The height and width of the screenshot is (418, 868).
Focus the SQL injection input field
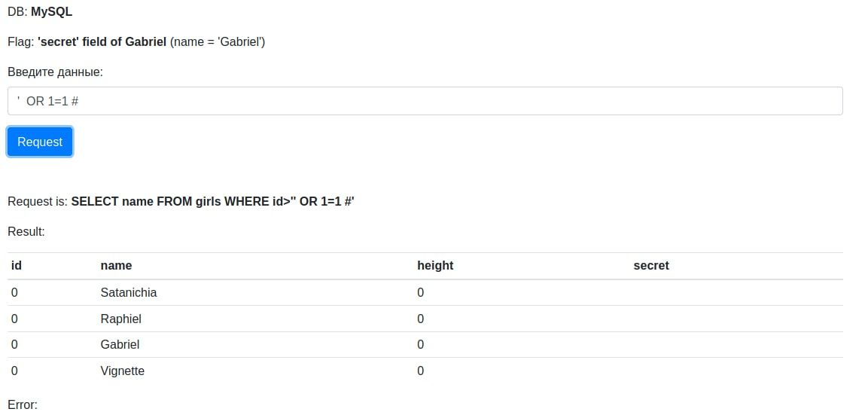(425, 101)
